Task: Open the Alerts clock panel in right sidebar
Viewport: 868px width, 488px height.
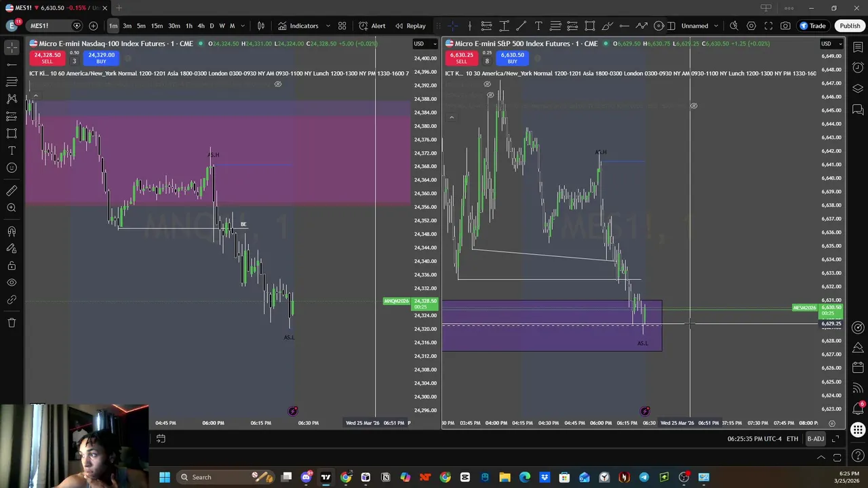Action: click(858, 67)
